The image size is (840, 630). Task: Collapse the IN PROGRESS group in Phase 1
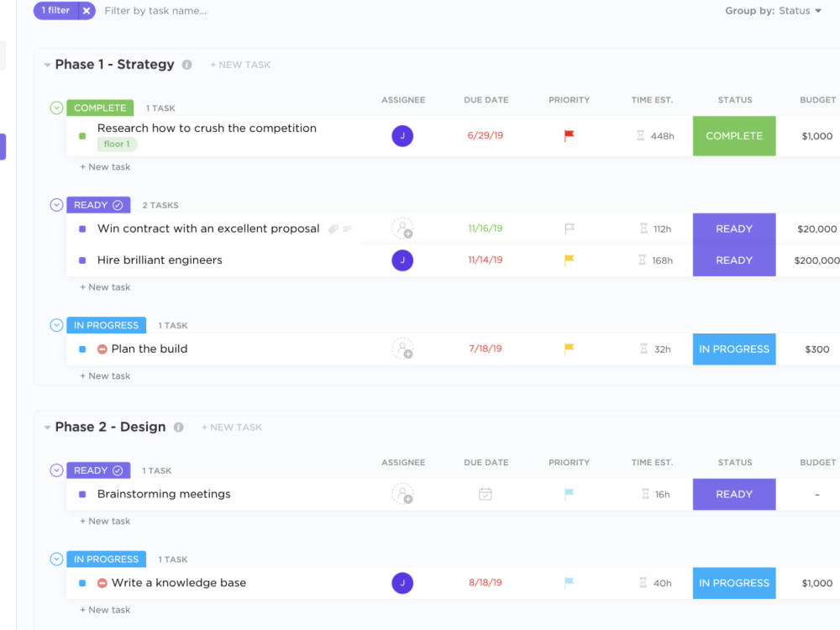tap(56, 325)
